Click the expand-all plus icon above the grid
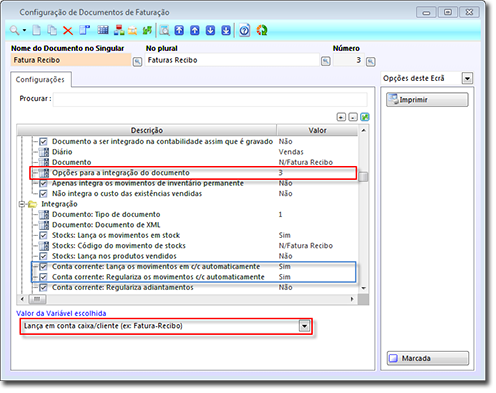 (341, 117)
